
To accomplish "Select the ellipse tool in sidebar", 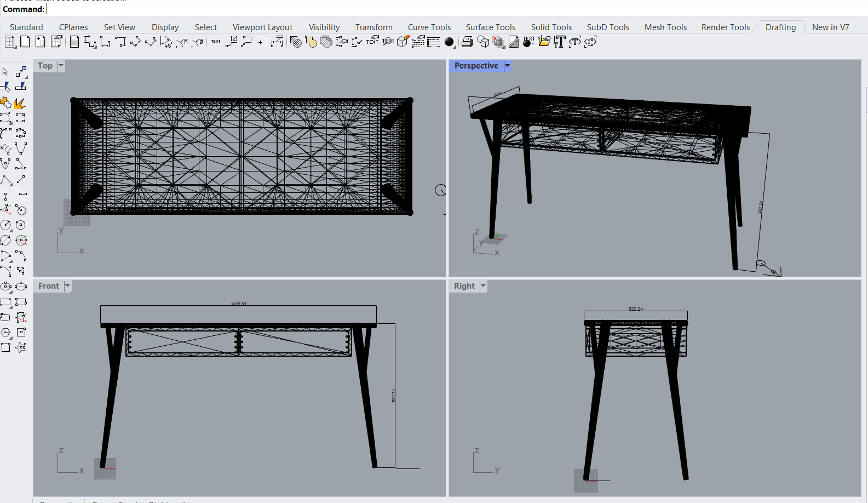I will click(5, 286).
